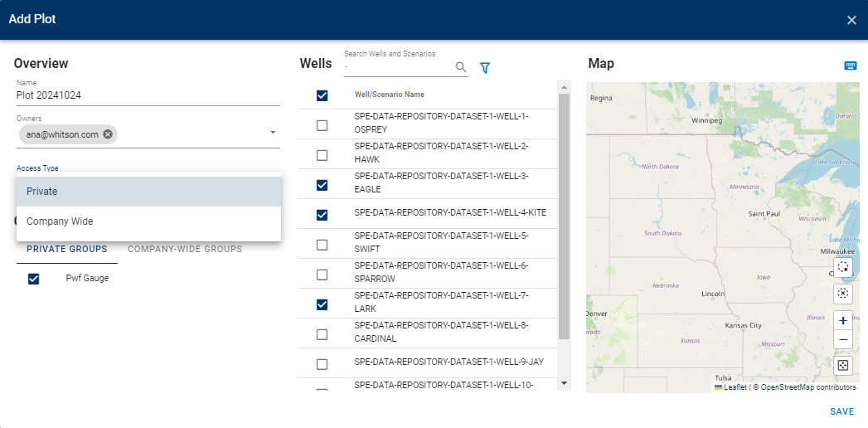
Task: Close the Add Plot dialog
Action: tap(851, 21)
